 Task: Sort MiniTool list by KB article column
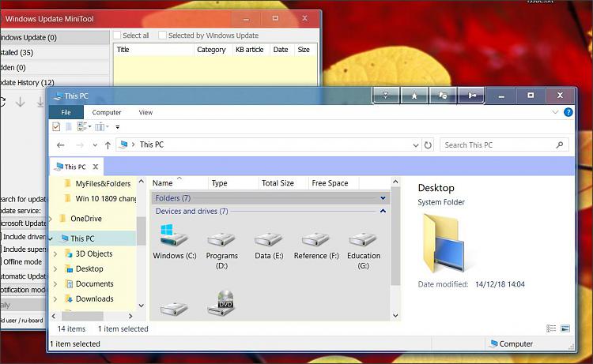point(250,50)
